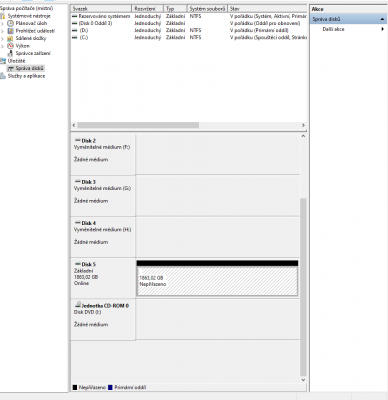Viewport: 388px width, 400px height.
Task: Open Další akce in the actions pane
Action: click(x=333, y=29)
